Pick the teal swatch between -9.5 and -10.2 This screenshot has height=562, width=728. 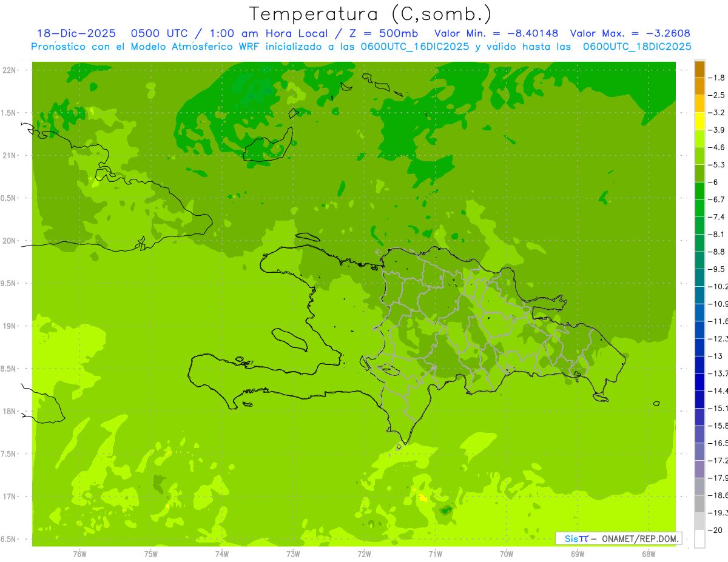click(699, 278)
